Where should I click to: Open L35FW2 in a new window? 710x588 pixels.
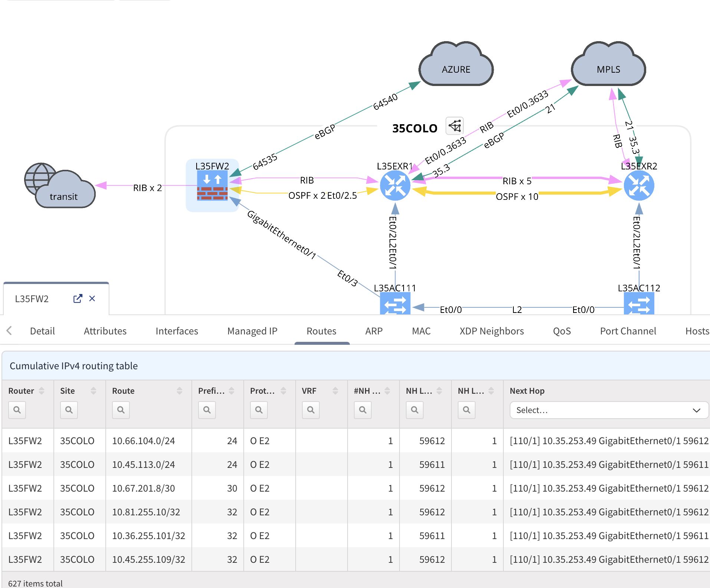[78, 299]
